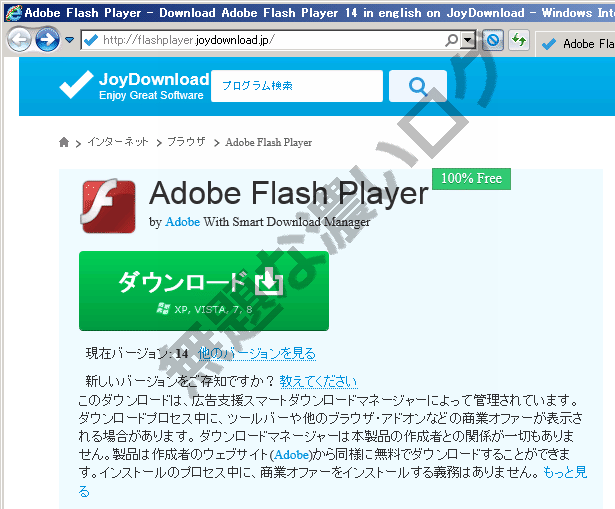Open 他のバージョンを見る link

(257, 353)
